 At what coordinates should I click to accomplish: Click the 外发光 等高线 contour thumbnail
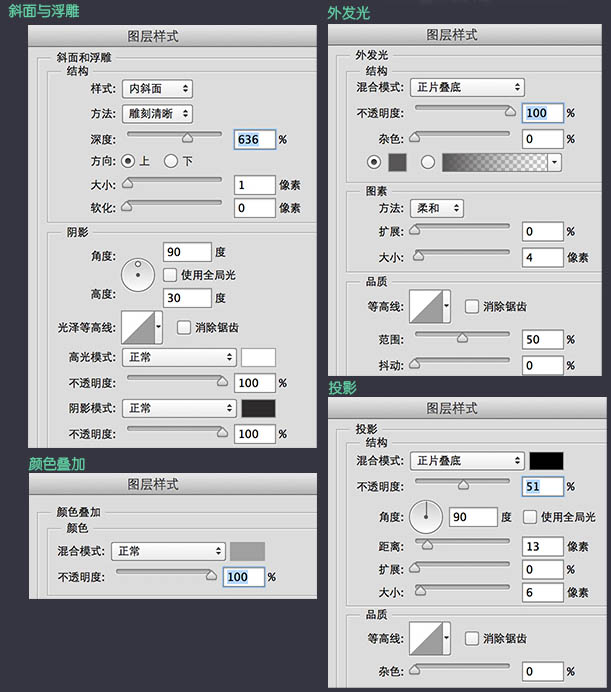426,306
